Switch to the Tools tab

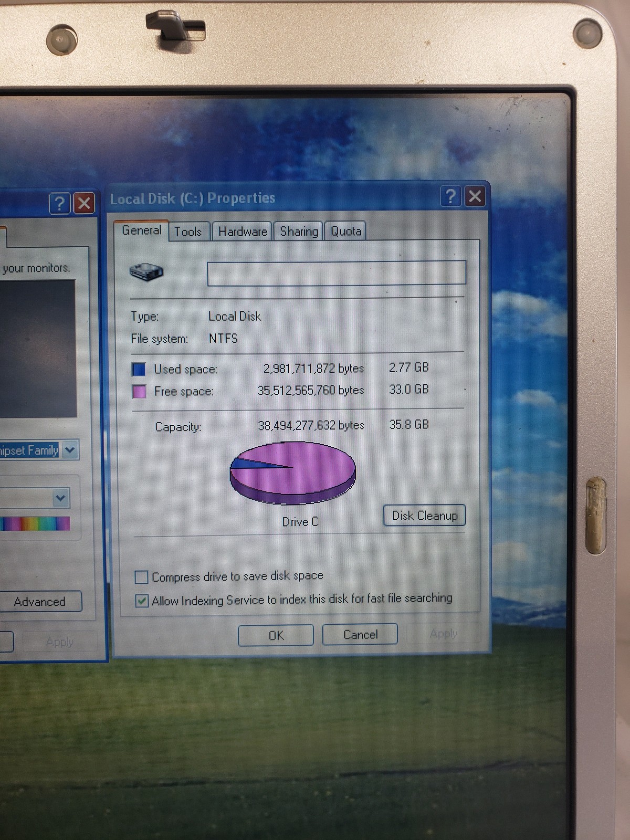tap(188, 232)
